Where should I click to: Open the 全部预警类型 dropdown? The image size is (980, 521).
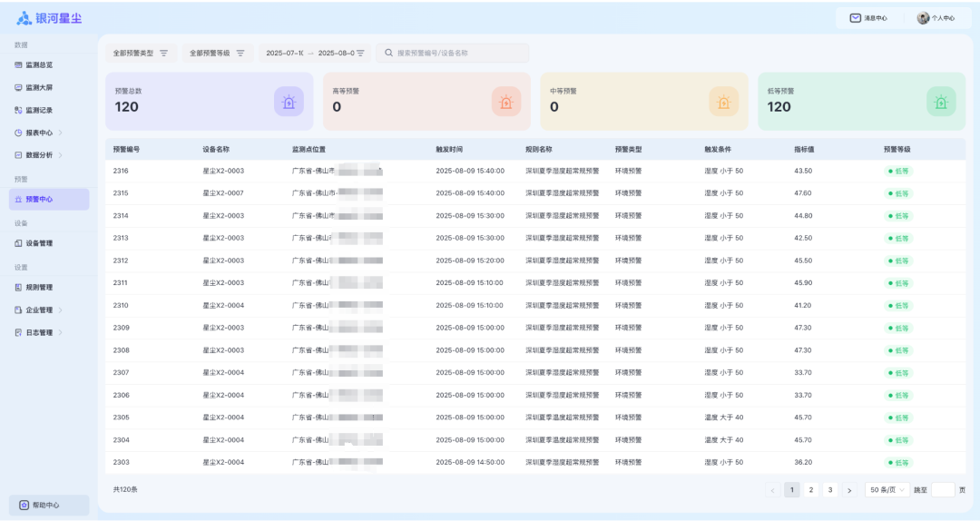click(141, 54)
